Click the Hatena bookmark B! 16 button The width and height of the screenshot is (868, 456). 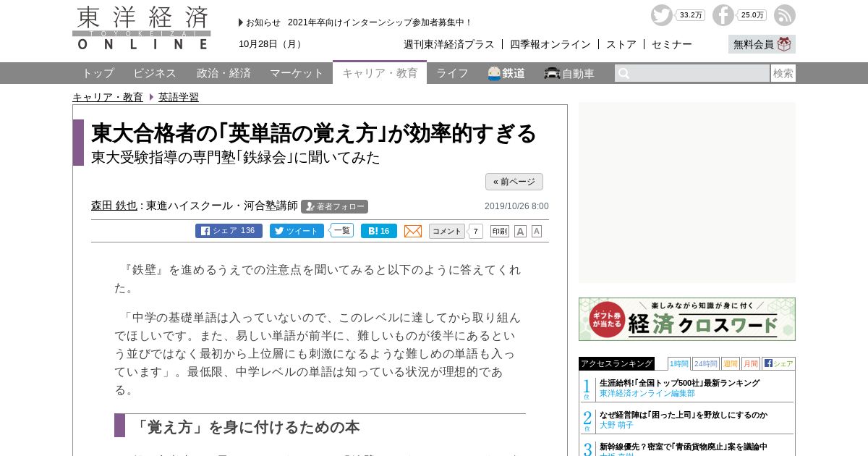pos(379,231)
